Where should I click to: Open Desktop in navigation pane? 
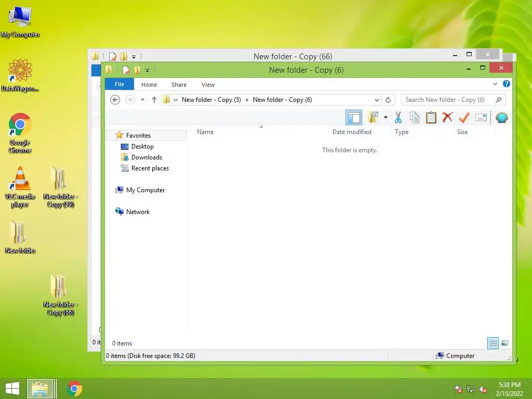[x=142, y=146]
